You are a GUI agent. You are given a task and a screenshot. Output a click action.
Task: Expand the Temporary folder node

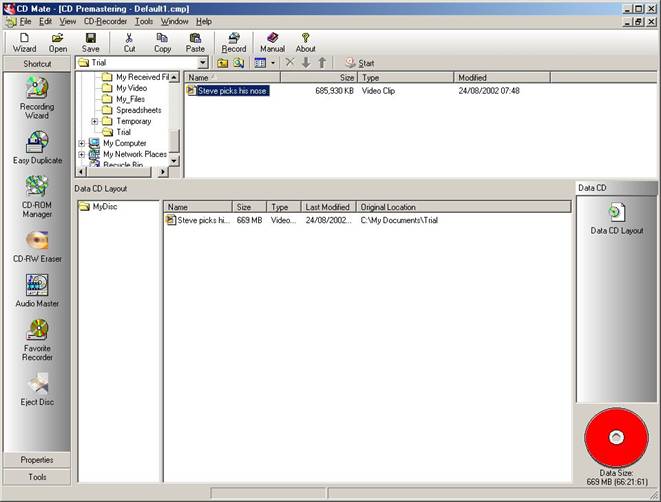pos(94,121)
